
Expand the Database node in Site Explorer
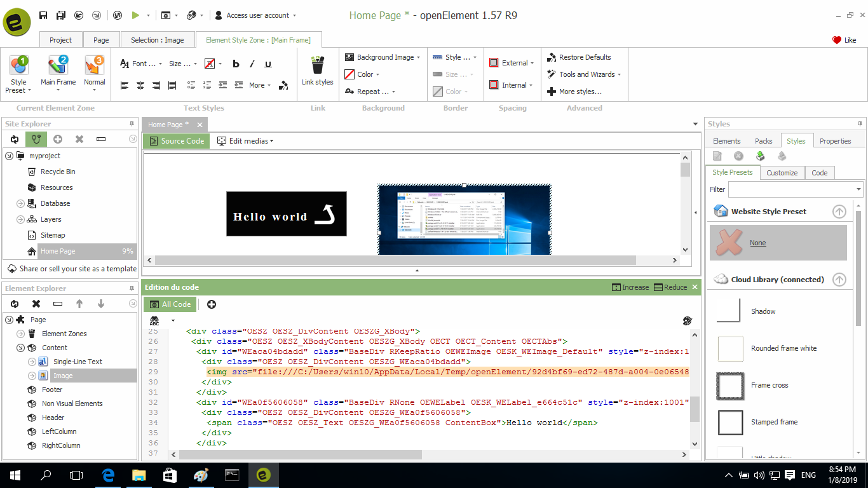[x=19, y=203]
